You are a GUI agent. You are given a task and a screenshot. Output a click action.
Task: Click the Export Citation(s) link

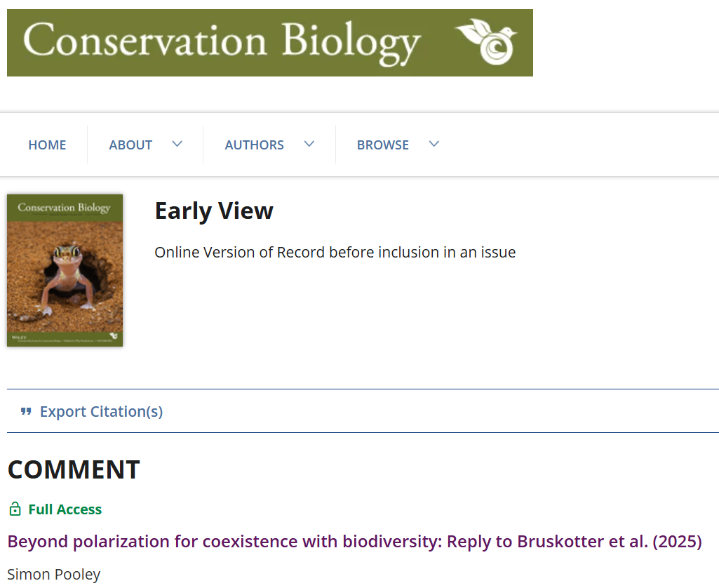coord(101,411)
